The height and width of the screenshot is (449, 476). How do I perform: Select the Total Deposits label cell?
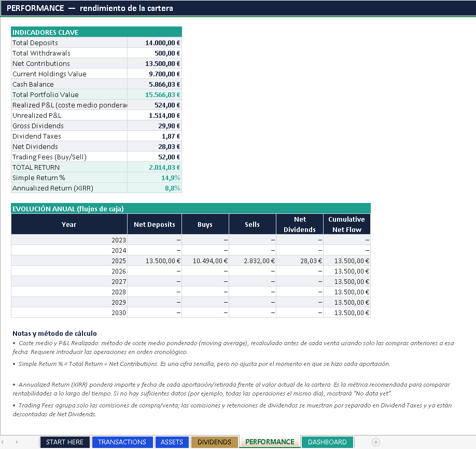pos(69,43)
